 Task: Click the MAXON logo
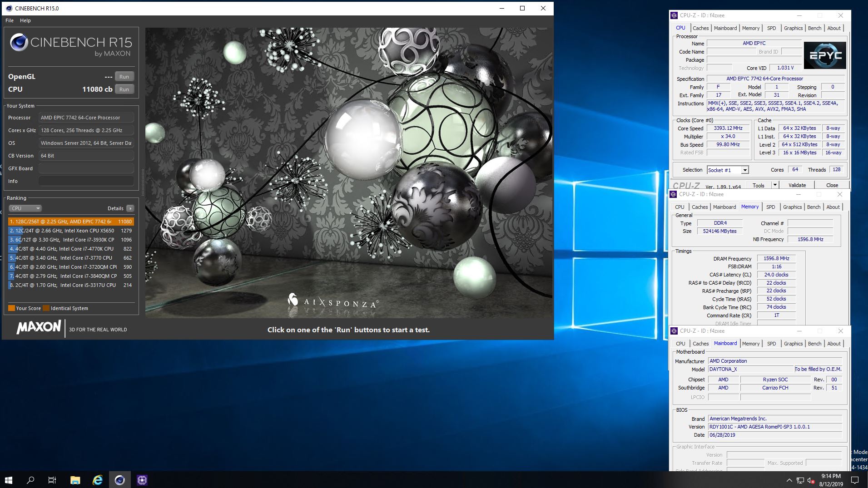point(39,327)
